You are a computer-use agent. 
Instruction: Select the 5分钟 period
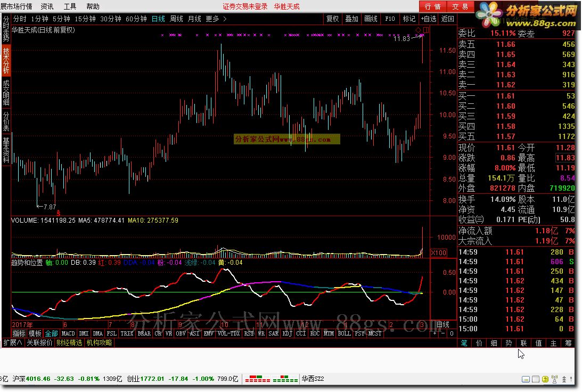tap(61, 19)
